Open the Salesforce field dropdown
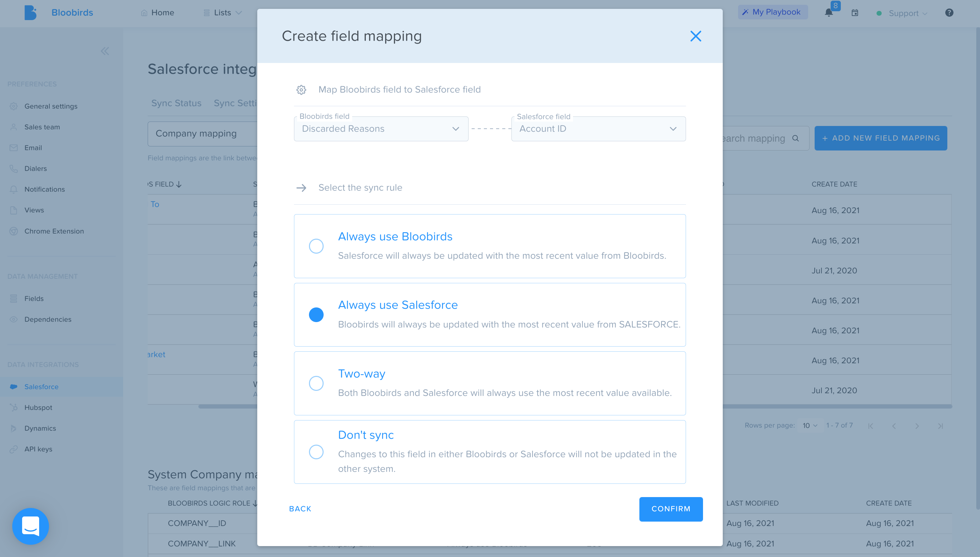Image resolution: width=980 pixels, height=557 pixels. (598, 129)
